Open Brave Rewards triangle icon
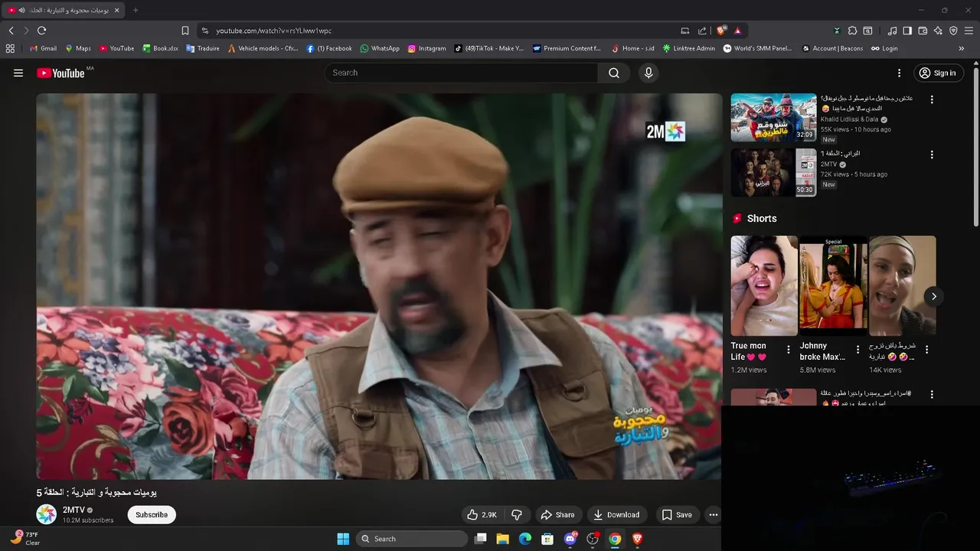 coord(737,31)
